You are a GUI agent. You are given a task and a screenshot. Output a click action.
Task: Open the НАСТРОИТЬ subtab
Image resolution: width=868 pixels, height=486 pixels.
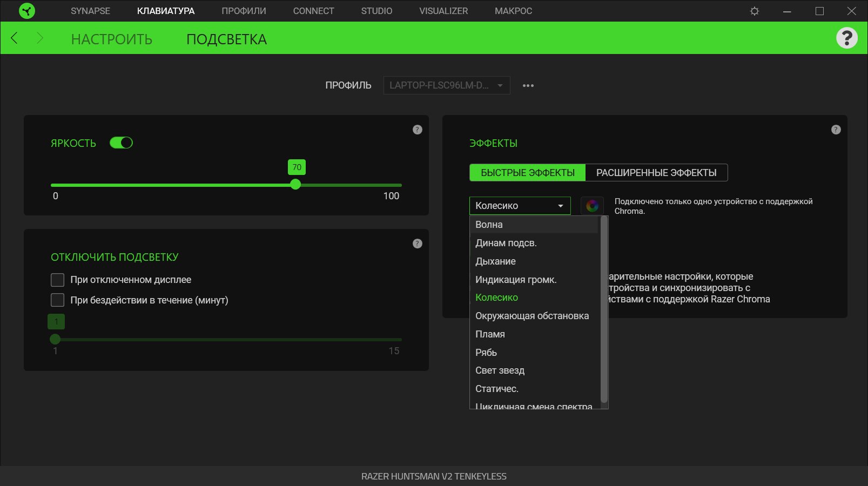click(112, 39)
